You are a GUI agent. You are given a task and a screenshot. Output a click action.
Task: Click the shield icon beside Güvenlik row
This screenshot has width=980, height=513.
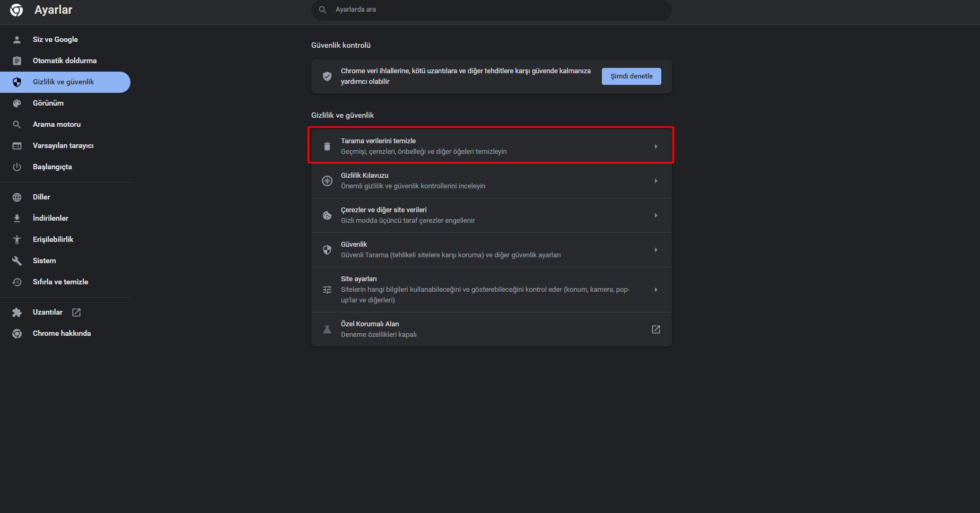(327, 250)
